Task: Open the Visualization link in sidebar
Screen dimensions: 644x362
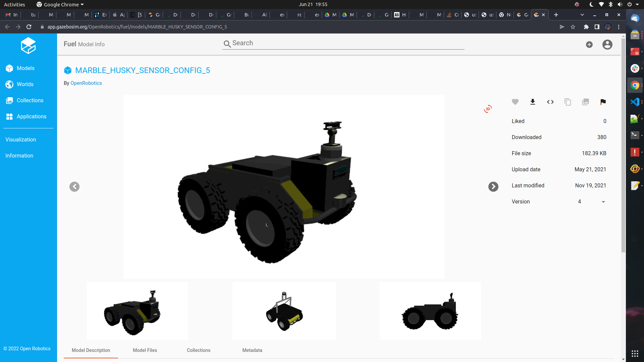Action: click(20, 139)
